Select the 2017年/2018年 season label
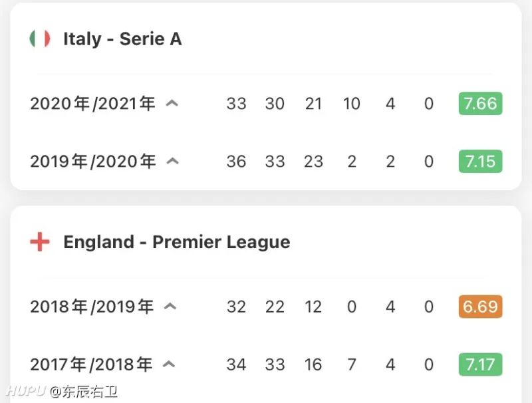 click(91, 364)
